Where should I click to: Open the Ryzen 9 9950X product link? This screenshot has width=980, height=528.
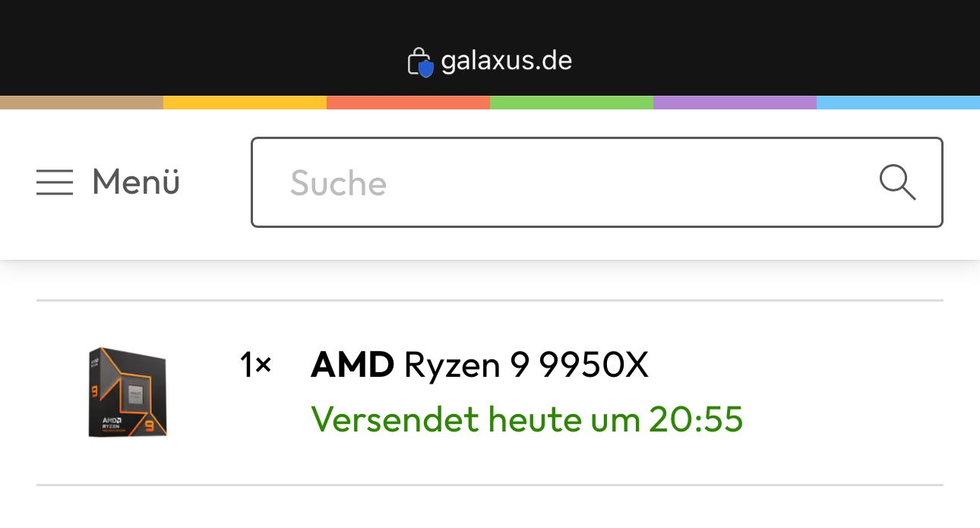[526, 365]
